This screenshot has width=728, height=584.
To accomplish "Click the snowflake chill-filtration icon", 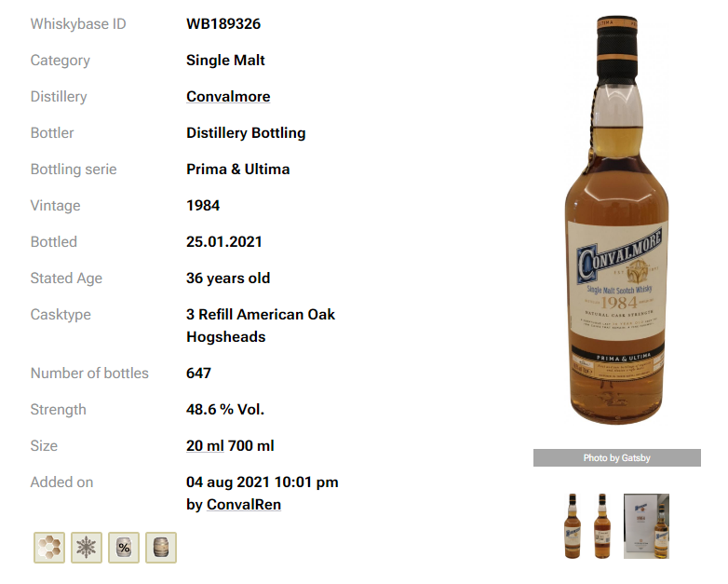I will pyautogui.click(x=87, y=548).
